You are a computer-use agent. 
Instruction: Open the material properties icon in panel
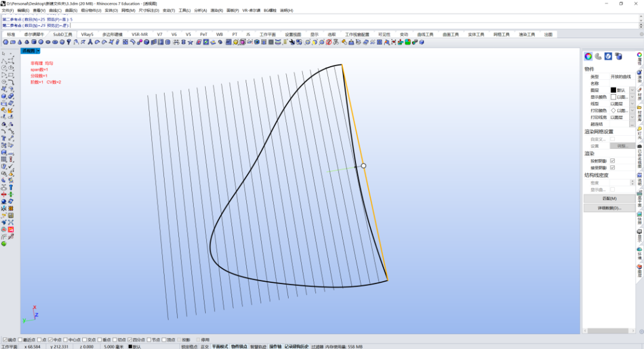599,56
